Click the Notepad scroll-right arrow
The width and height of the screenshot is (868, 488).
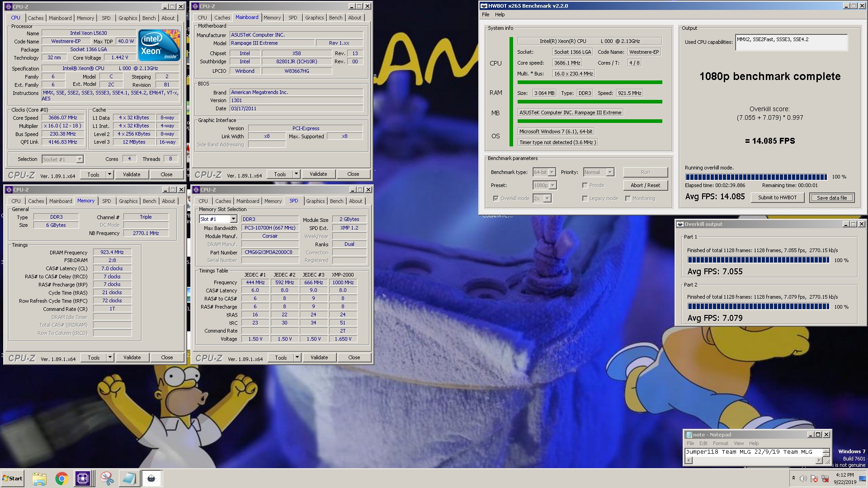point(819,460)
